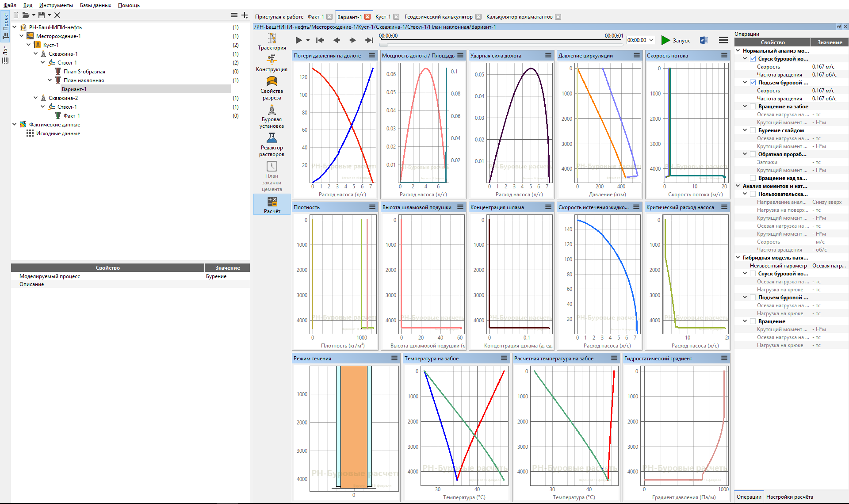The height and width of the screenshot is (504, 849).
Task: Enable Вращение над забоем checkbox
Action: click(x=753, y=178)
